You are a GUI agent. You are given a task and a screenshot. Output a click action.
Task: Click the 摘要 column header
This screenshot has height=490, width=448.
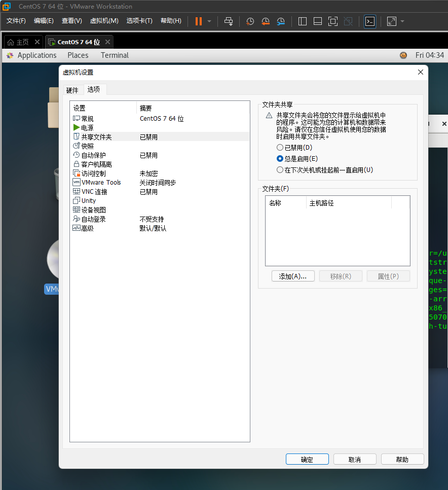click(193, 108)
